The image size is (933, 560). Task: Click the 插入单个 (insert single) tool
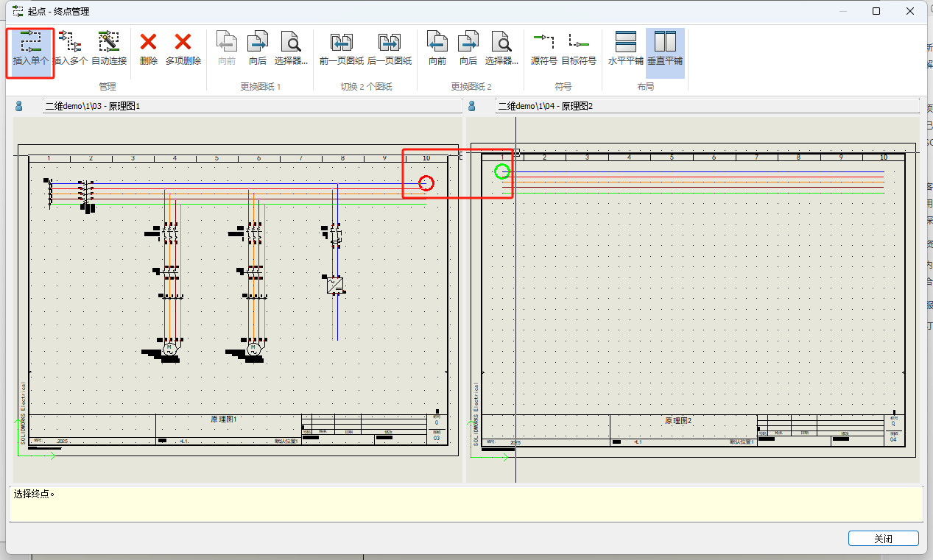[x=31, y=49]
